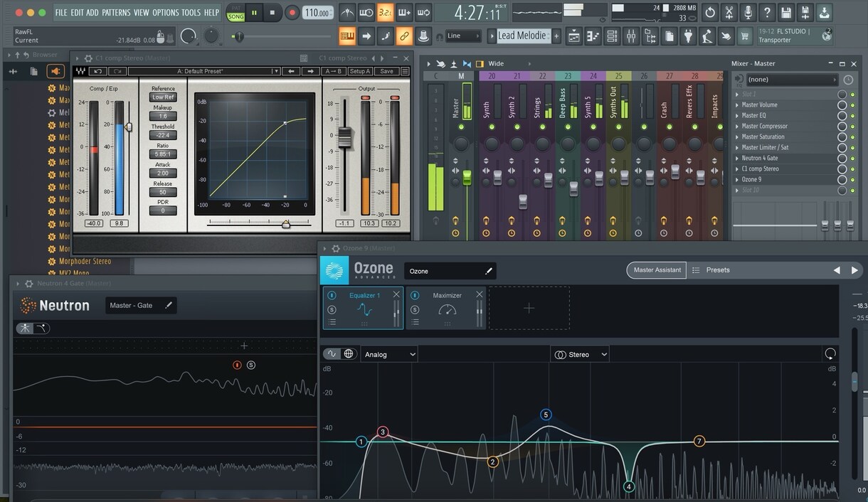Open the TOOLS menu
The image size is (868, 502).
pos(191,12)
